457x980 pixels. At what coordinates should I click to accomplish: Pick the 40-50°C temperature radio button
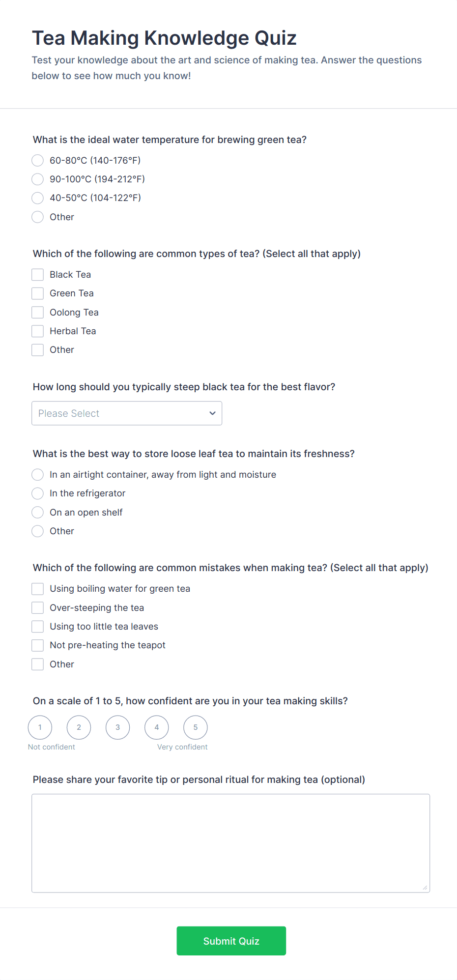38,198
